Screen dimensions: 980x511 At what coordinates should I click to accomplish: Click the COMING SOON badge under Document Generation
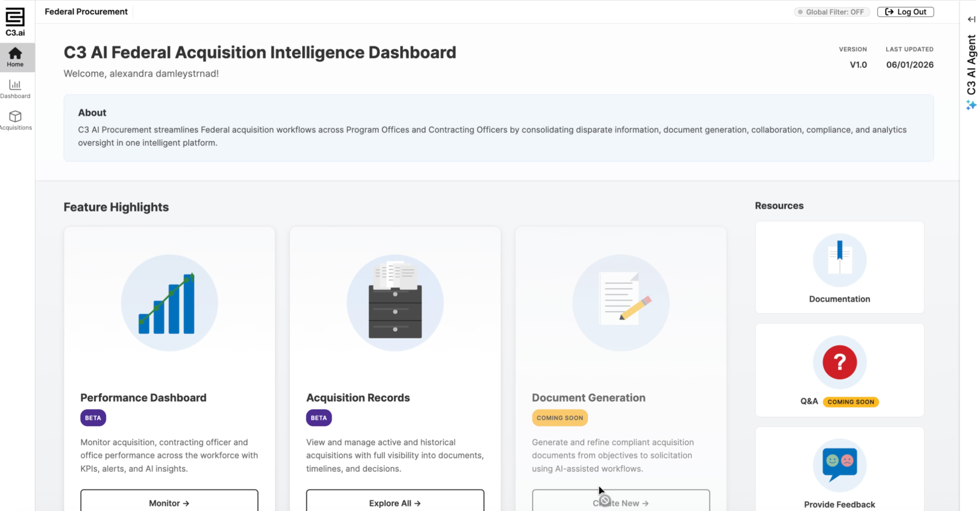click(x=560, y=418)
